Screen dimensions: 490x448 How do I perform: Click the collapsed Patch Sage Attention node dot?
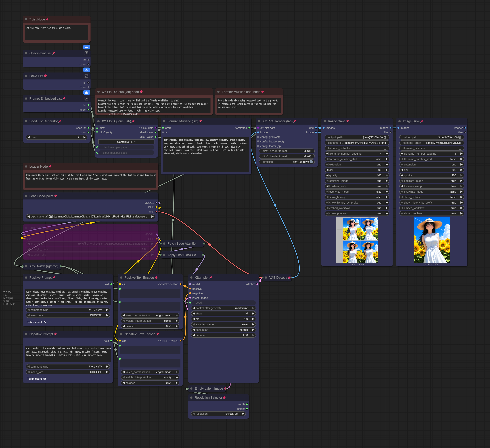(164, 243)
